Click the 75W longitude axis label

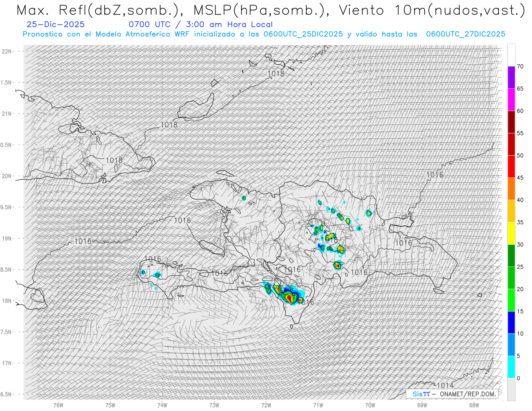click(x=110, y=405)
